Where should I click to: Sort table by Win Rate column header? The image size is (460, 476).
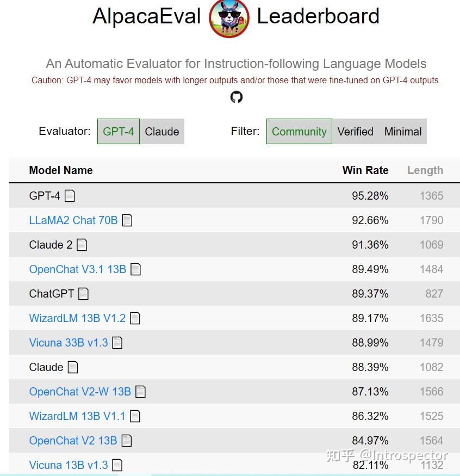tap(365, 170)
